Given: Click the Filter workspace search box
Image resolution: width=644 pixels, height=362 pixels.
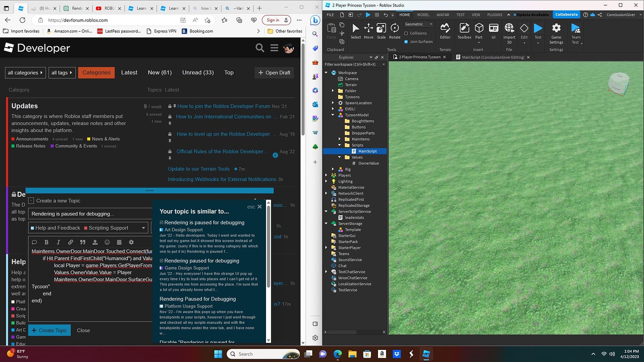Looking at the screenshot, I should 355,64.
